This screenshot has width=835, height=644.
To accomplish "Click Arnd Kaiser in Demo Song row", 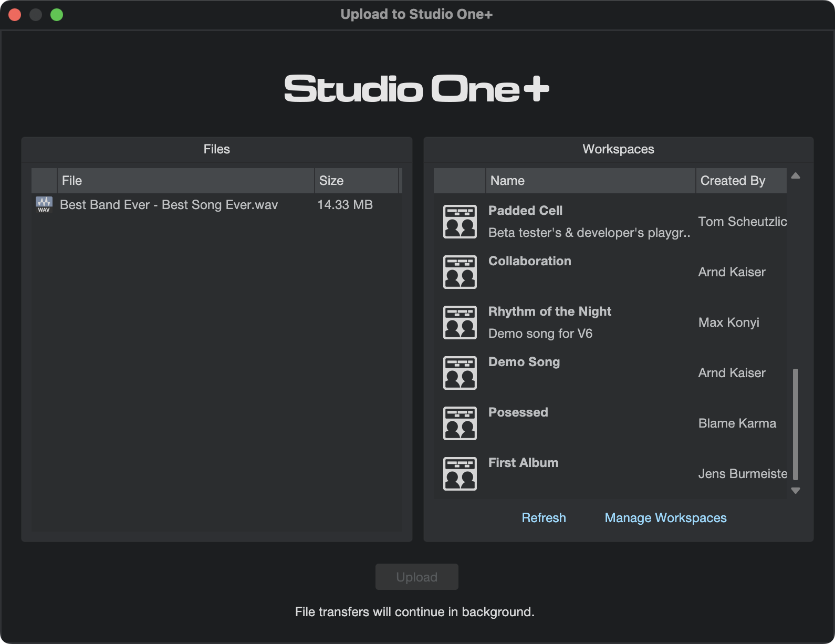I will click(732, 373).
